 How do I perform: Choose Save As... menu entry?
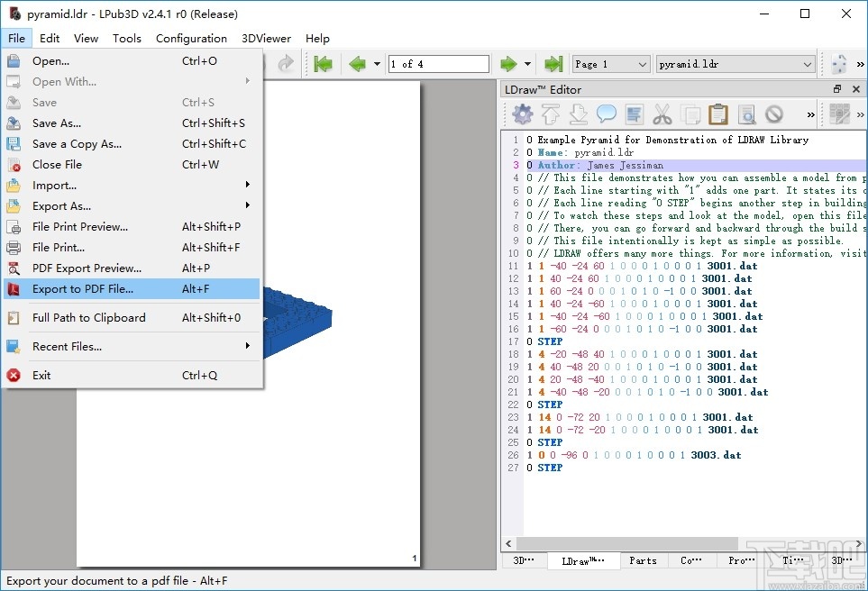[x=132, y=123]
